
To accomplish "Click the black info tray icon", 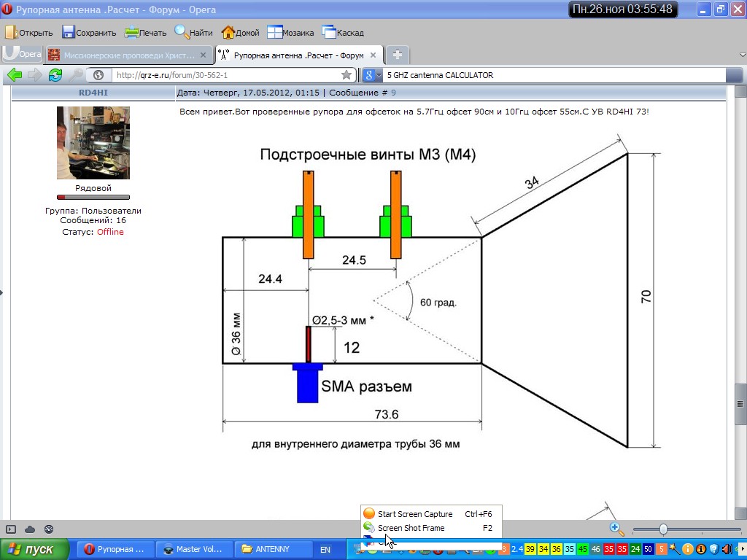I will tap(701, 549).
